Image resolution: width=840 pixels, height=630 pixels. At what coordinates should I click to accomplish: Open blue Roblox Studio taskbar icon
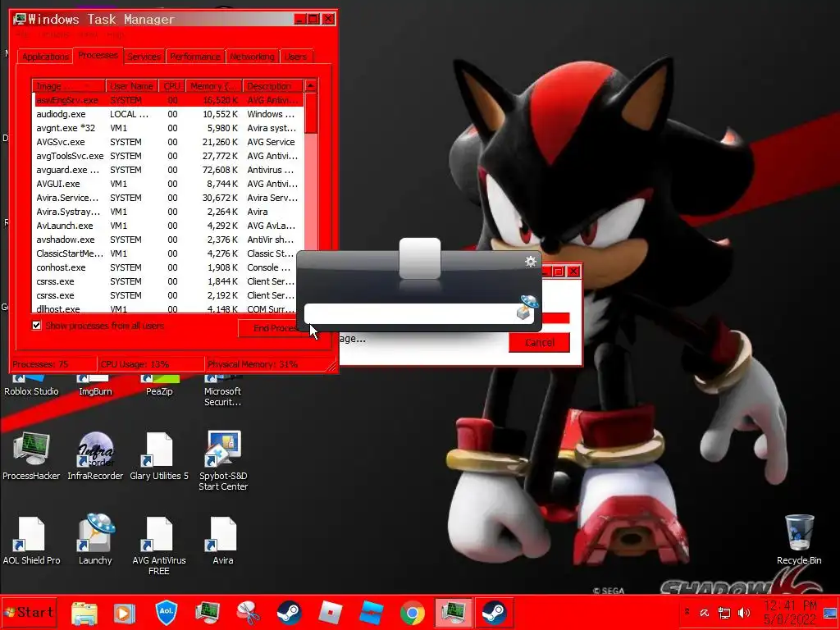372,613
